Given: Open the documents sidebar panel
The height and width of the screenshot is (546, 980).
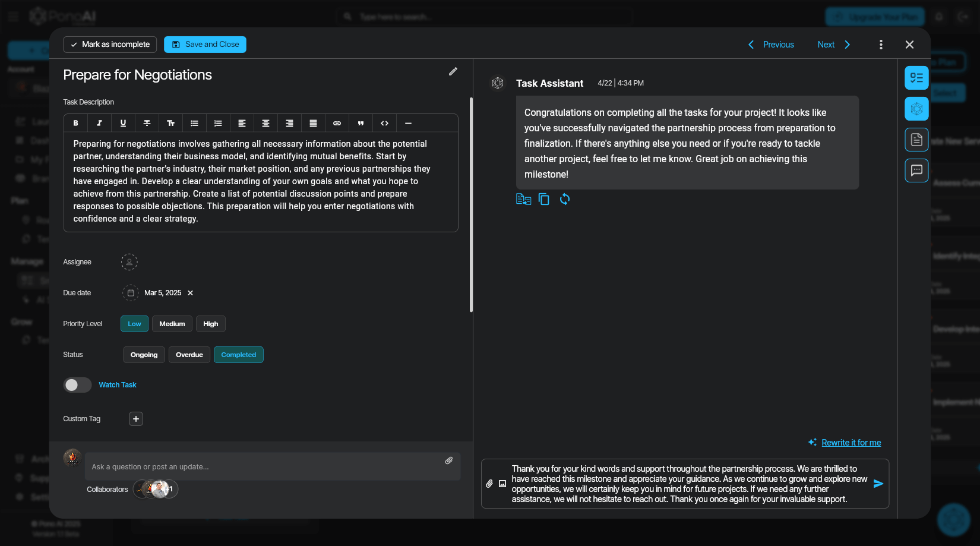Looking at the screenshot, I should click(x=916, y=140).
